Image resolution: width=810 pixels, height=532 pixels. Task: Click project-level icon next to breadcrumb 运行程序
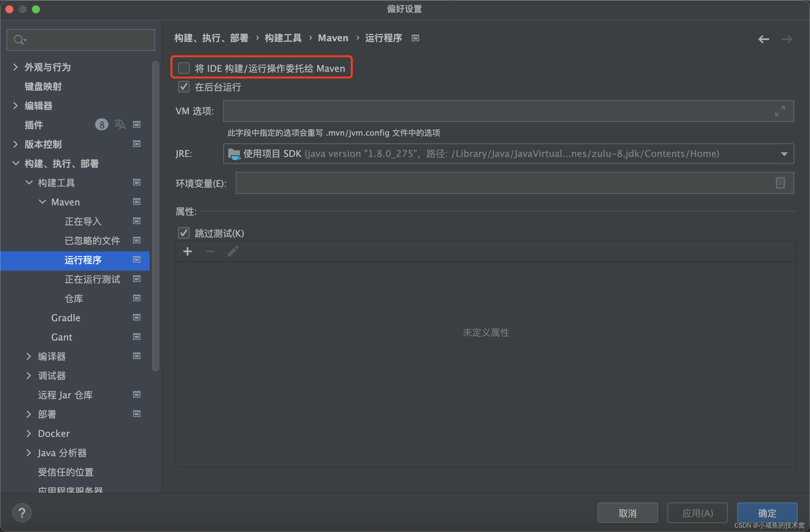[x=415, y=38]
